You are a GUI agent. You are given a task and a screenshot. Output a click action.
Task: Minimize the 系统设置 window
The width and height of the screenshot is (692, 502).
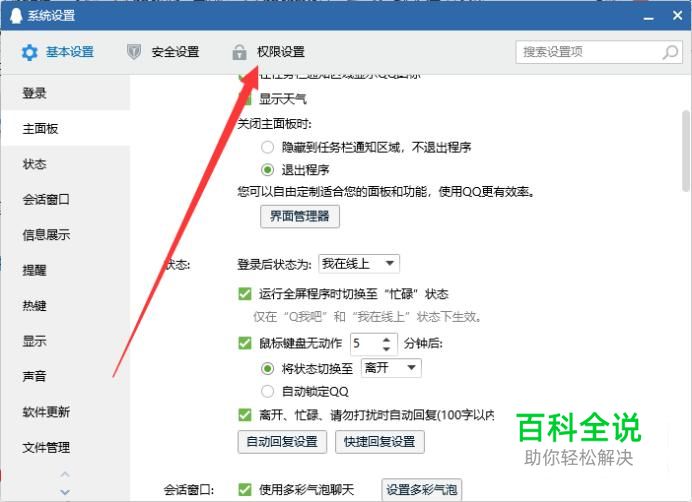pos(648,17)
